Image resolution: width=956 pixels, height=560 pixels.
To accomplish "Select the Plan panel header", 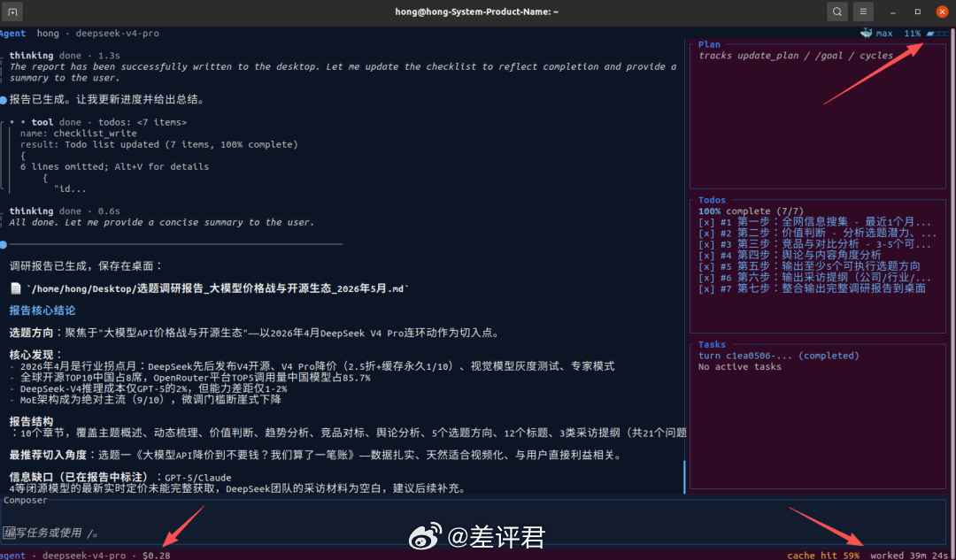I will pos(709,44).
